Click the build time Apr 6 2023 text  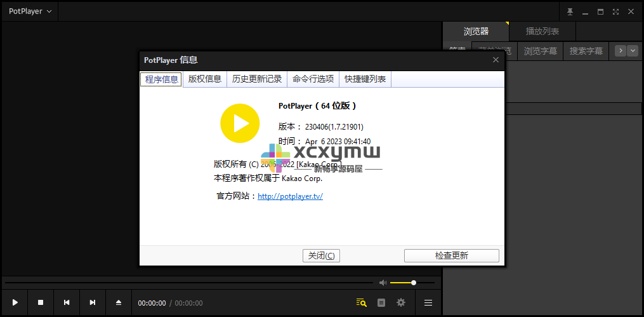coord(338,142)
